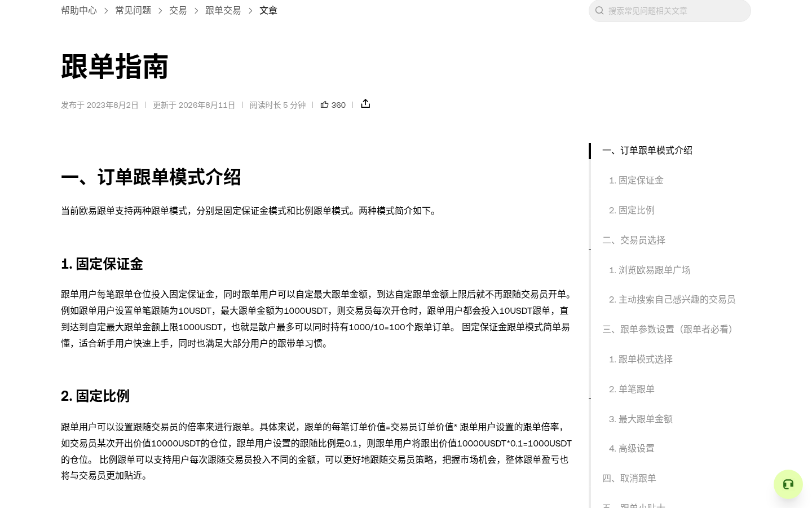
Task: Click the arrow after 跟单交易 breadcrumb
Action: (250, 10)
